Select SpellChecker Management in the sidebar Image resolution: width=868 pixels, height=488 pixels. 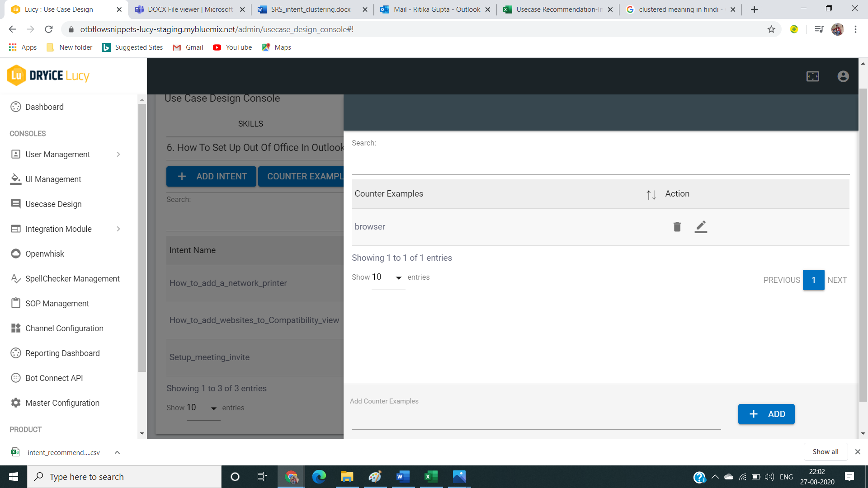(x=73, y=278)
